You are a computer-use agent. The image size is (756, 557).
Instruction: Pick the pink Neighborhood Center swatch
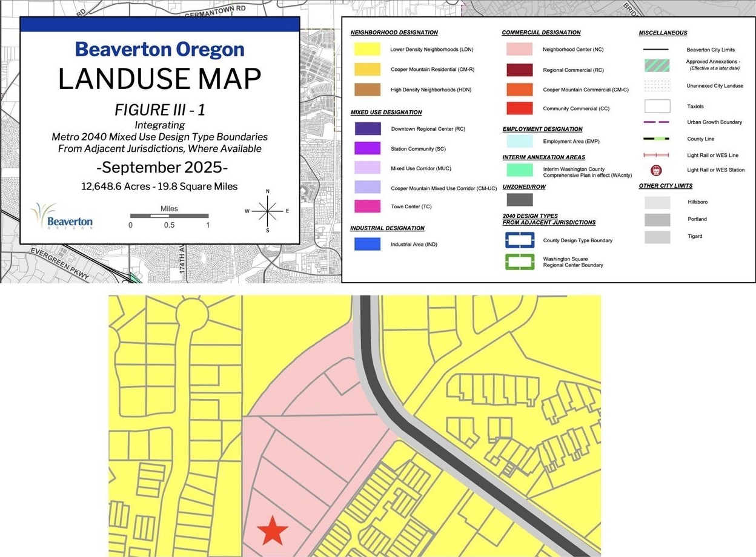point(520,50)
